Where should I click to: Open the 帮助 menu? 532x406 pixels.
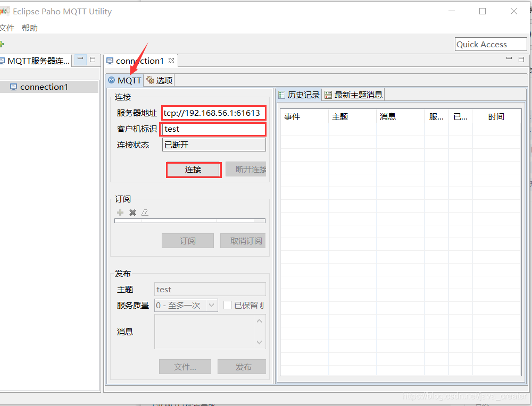tap(29, 28)
